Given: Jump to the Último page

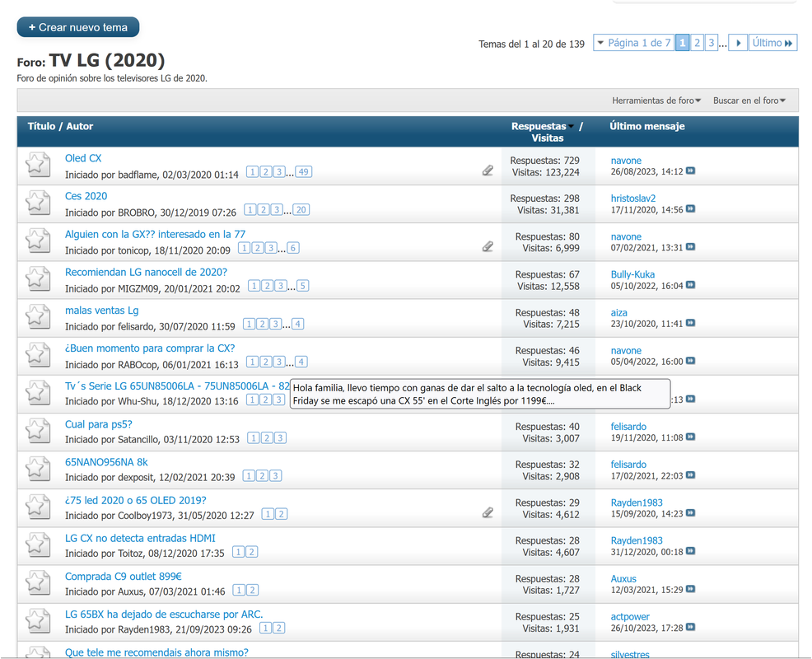Looking at the screenshot, I should click(x=772, y=43).
